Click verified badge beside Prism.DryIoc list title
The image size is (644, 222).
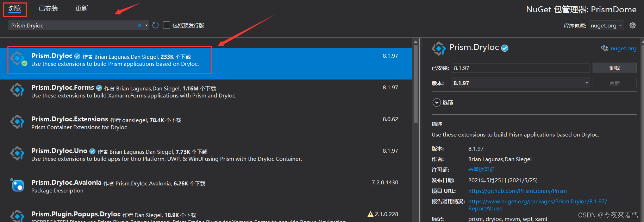[77, 56]
